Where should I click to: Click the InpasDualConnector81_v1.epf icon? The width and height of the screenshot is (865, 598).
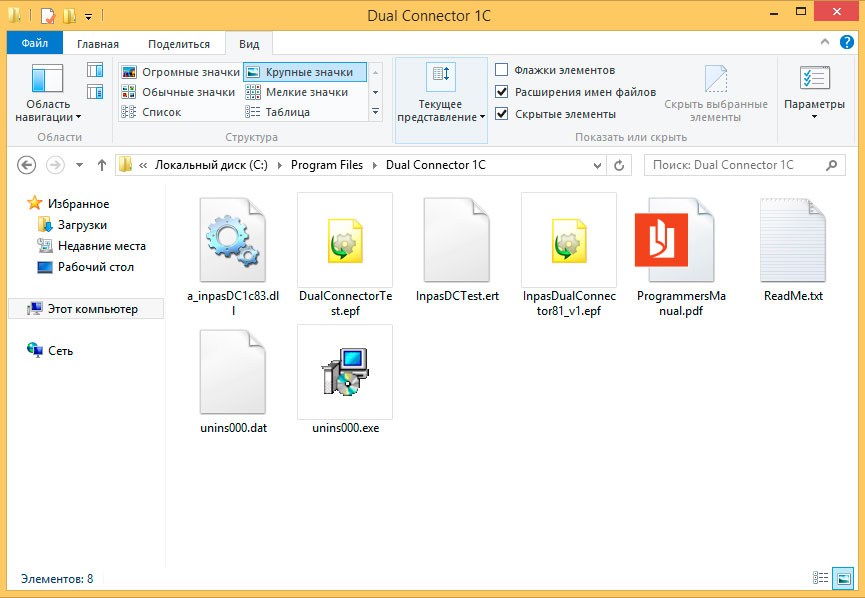pos(568,240)
